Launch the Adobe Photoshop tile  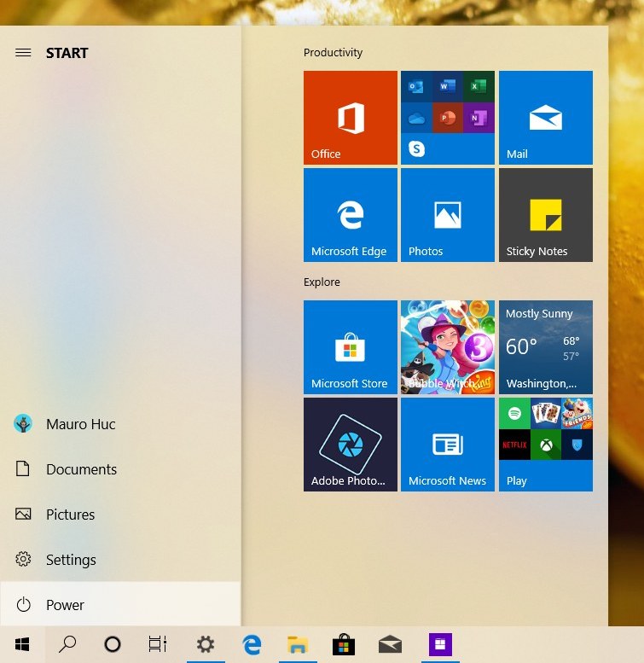coord(351,445)
